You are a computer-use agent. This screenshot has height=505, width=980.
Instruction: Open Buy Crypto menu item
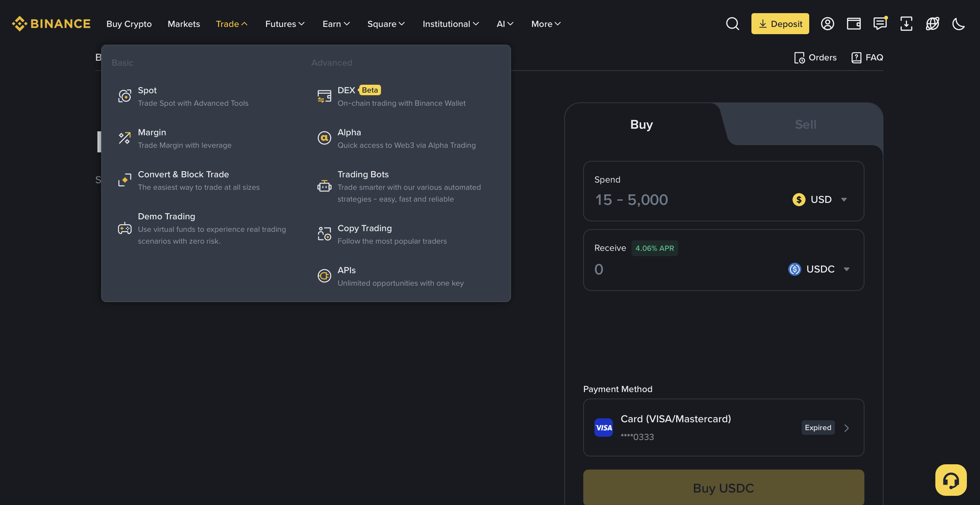coord(129,24)
